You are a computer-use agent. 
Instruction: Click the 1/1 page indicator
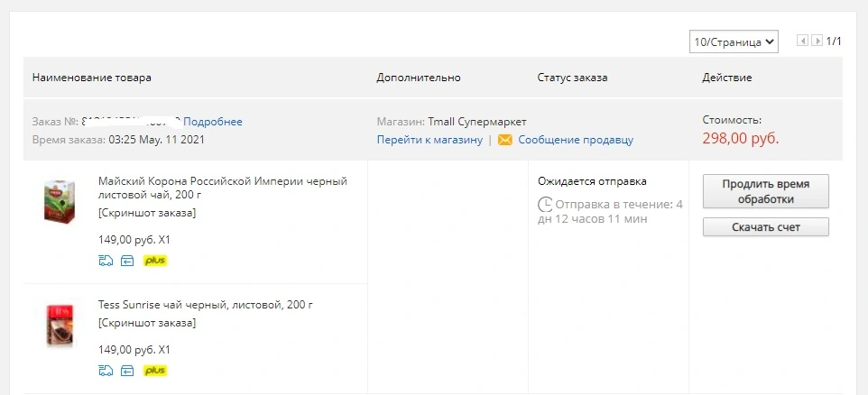point(834,41)
